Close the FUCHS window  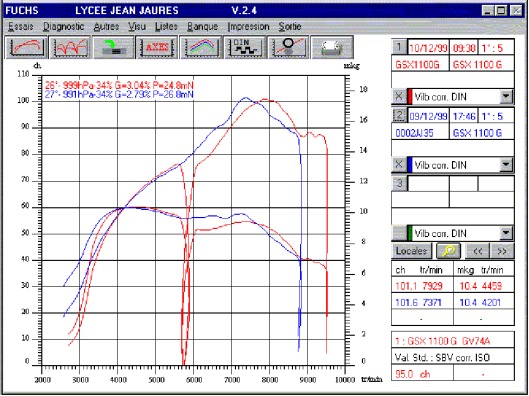click(x=516, y=11)
